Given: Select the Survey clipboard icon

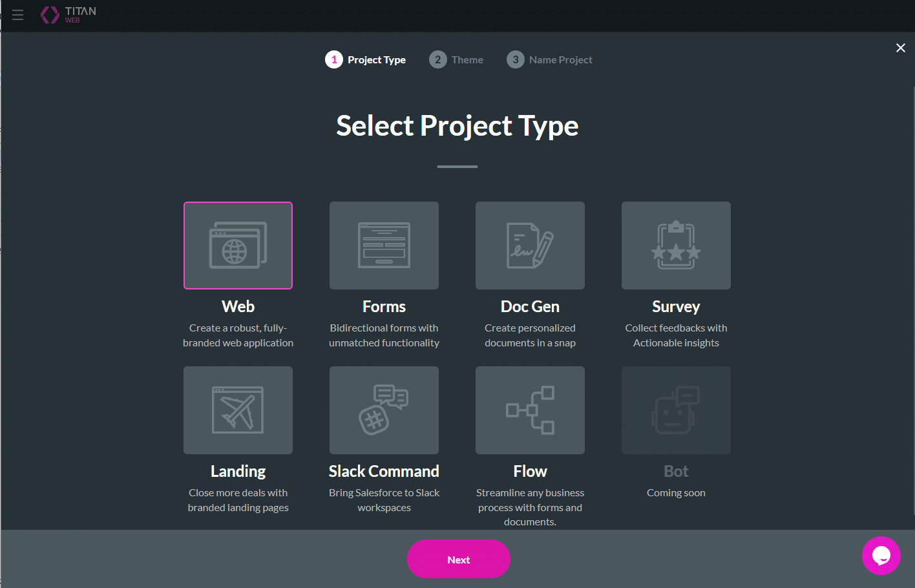Looking at the screenshot, I should click(676, 245).
